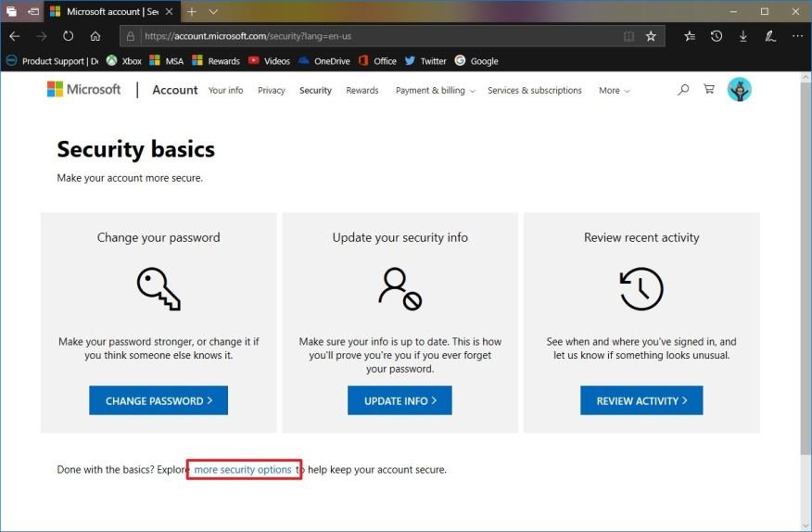Click the browser Refresh icon
Image resolution: width=812 pixels, height=532 pixels.
(x=68, y=36)
